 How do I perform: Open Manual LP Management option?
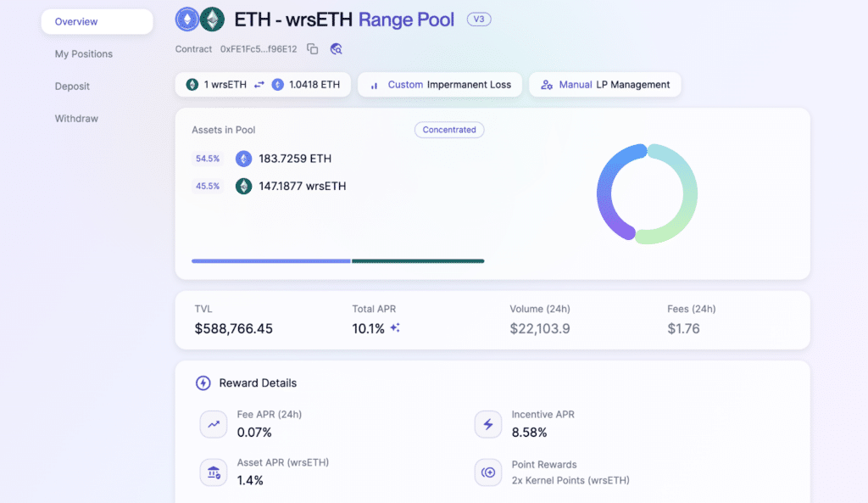coord(605,85)
